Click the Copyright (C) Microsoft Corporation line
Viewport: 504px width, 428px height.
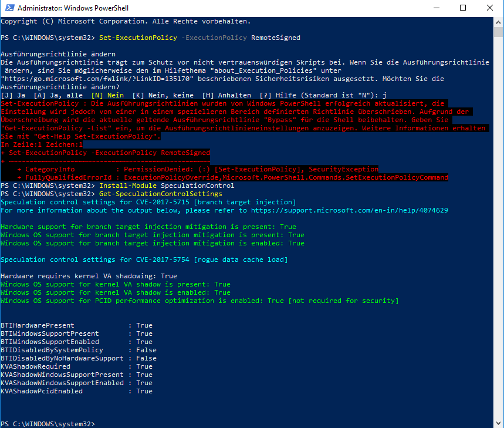126,21
